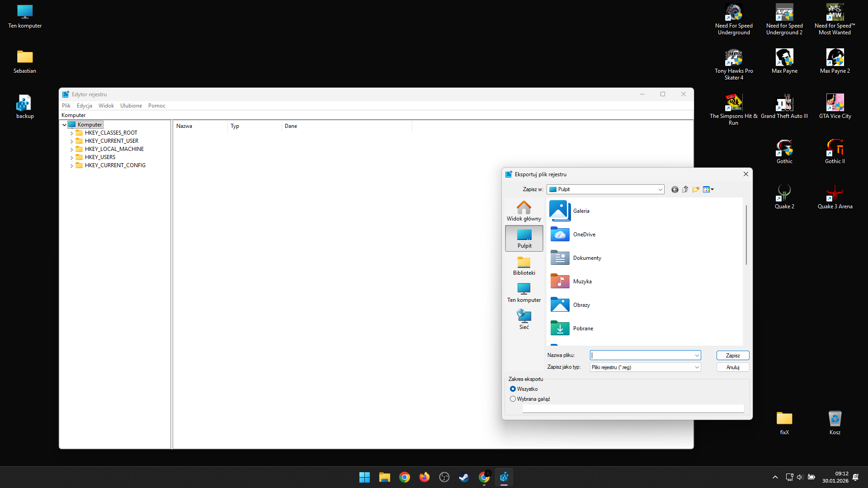Create a new folder in dialog
This screenshot has width=868, height=488.
[696, 190]
